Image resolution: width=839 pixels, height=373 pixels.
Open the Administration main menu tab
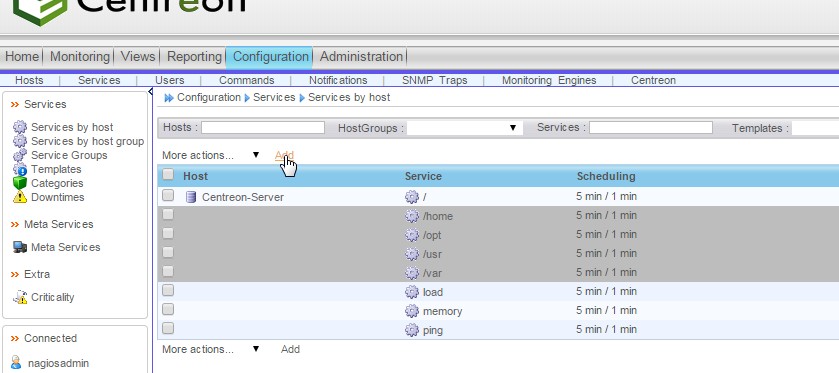click(361, 57)
